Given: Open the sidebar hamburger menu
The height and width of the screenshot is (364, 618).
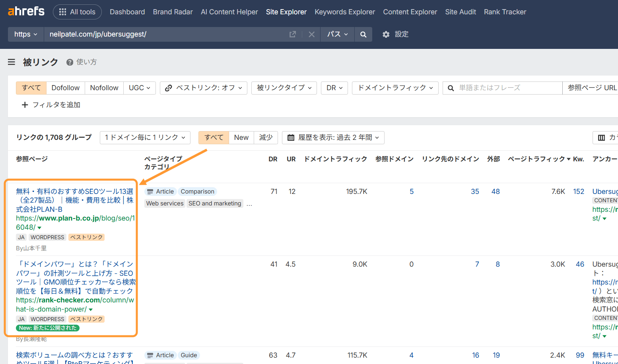Looking at the screenshot, I should (11, 62).
